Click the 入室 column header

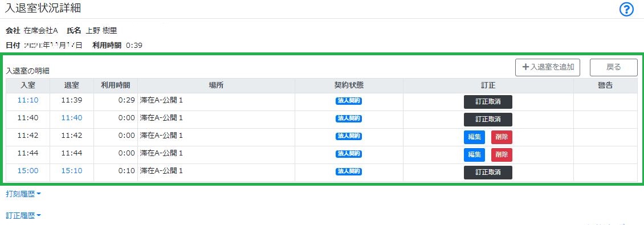point(28,85)
